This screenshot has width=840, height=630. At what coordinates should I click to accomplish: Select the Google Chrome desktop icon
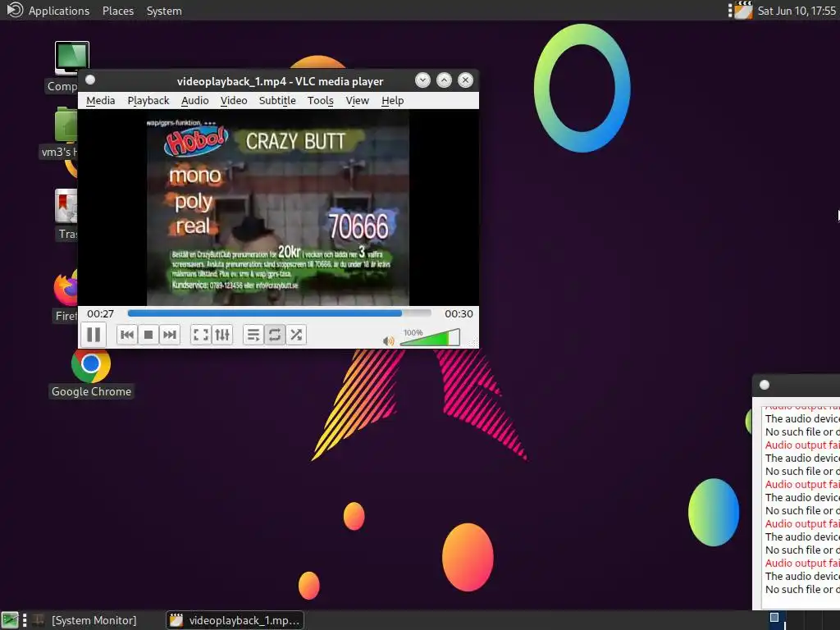91,374
